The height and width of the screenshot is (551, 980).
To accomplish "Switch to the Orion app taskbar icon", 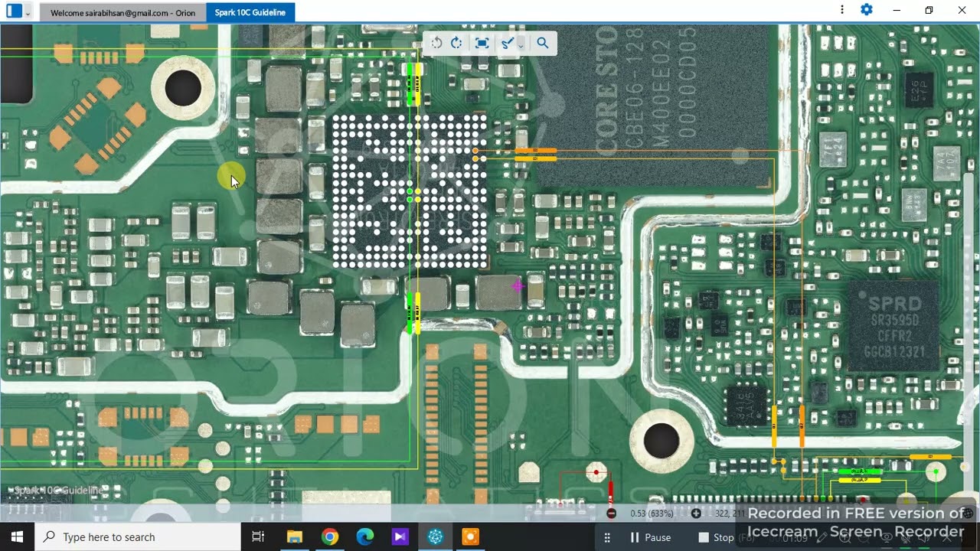I will click(435, 537).
